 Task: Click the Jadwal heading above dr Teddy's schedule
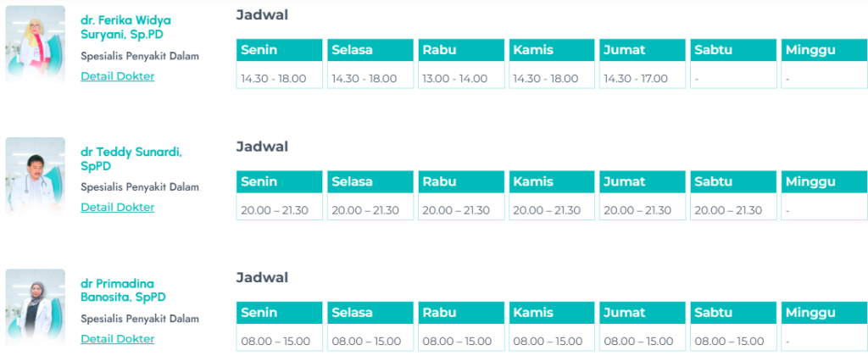(262, 146)
